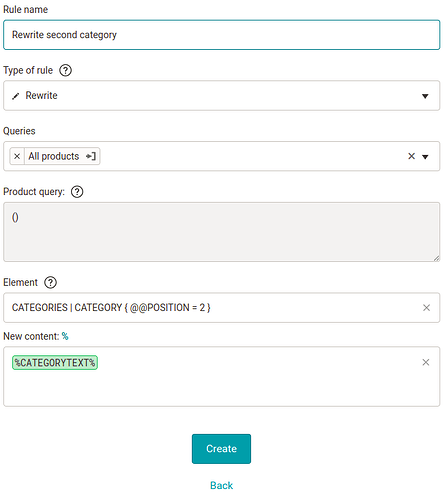Viewport: 444px width, 500px height.
Task: Click the Create button
Action: click(221, 449)
